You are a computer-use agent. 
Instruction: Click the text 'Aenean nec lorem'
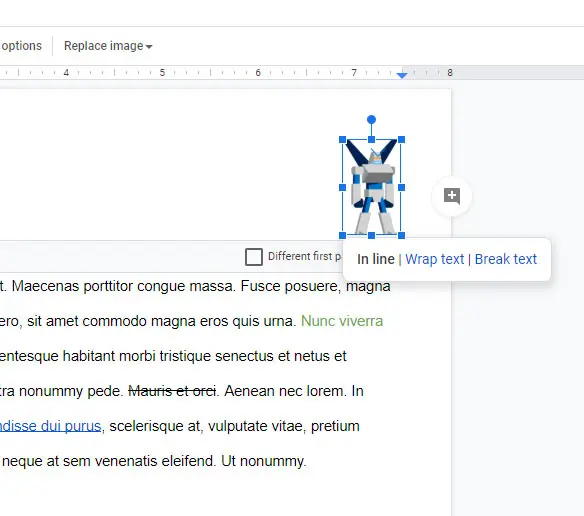coord(285,391)
